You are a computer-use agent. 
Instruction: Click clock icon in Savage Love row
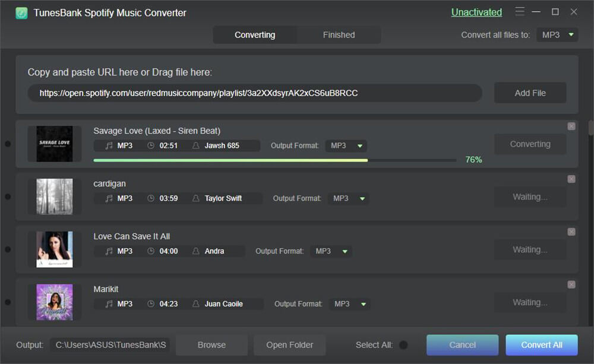(x=151, y=145)
